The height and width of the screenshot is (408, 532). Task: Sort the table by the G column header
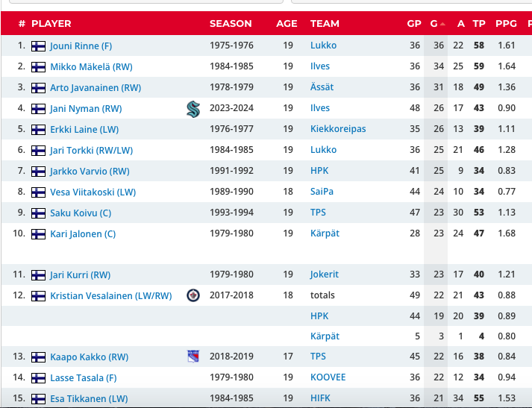pyautogui.click(x=436, y=23)
